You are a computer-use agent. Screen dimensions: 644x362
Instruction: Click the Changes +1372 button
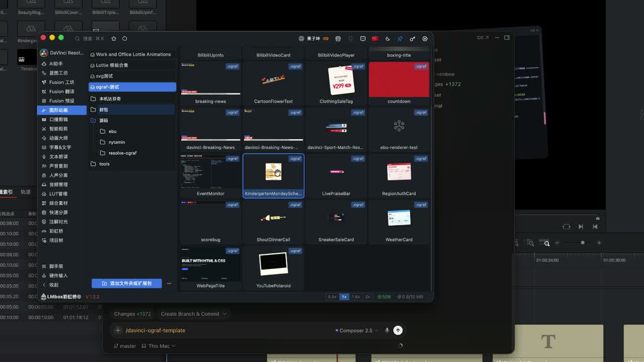(132, 314)
